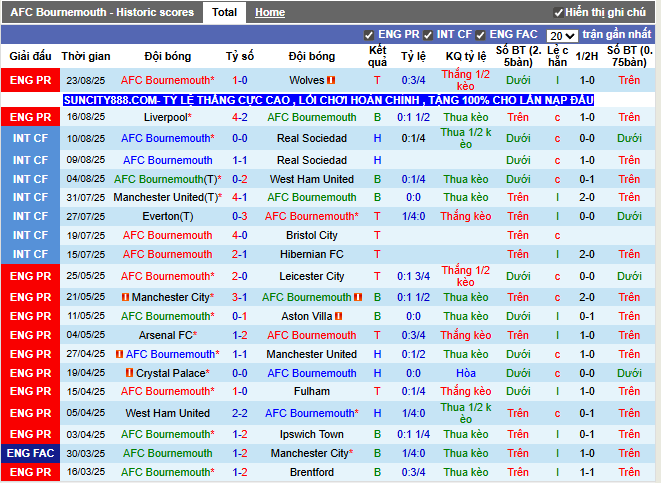Click the 2-2 score of 05/04/25 match
This screenshot has height=483, width=661.
coord(239,413)
